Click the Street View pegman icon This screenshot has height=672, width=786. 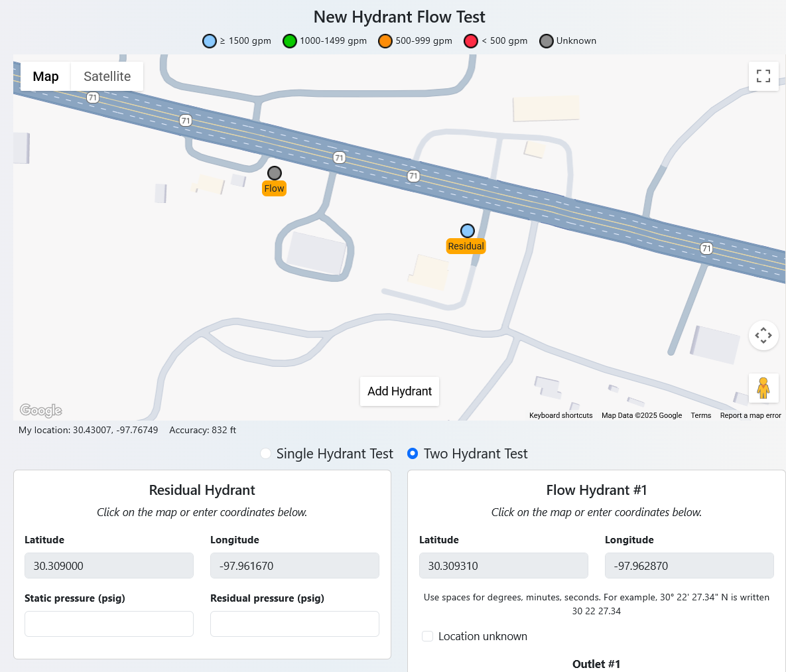763,388
